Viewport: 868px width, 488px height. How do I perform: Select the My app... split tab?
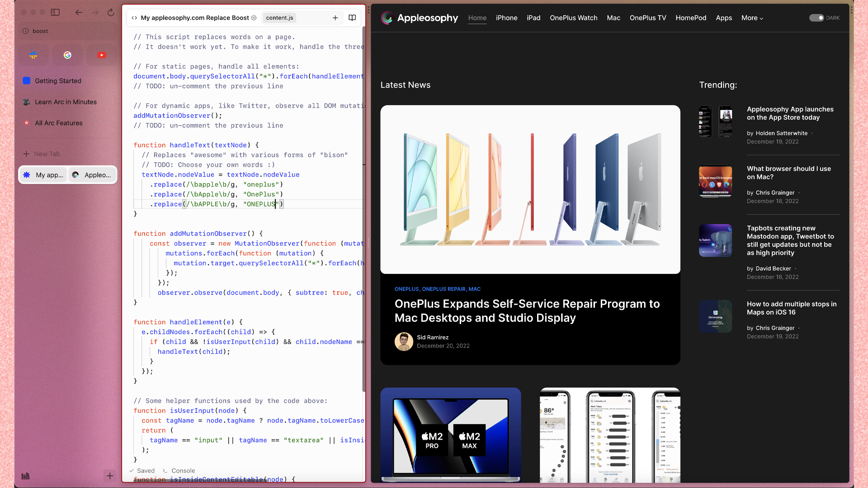[43, 175]
